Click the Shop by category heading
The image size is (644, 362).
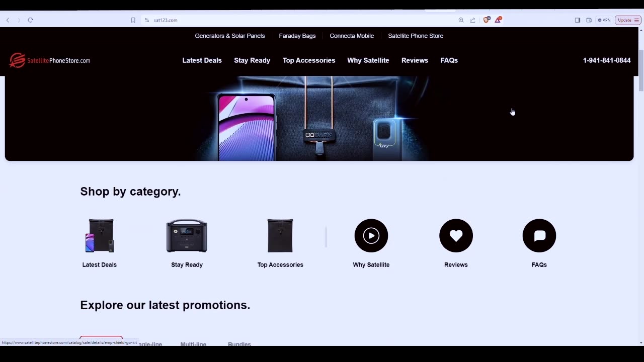[x=130, y=192]
